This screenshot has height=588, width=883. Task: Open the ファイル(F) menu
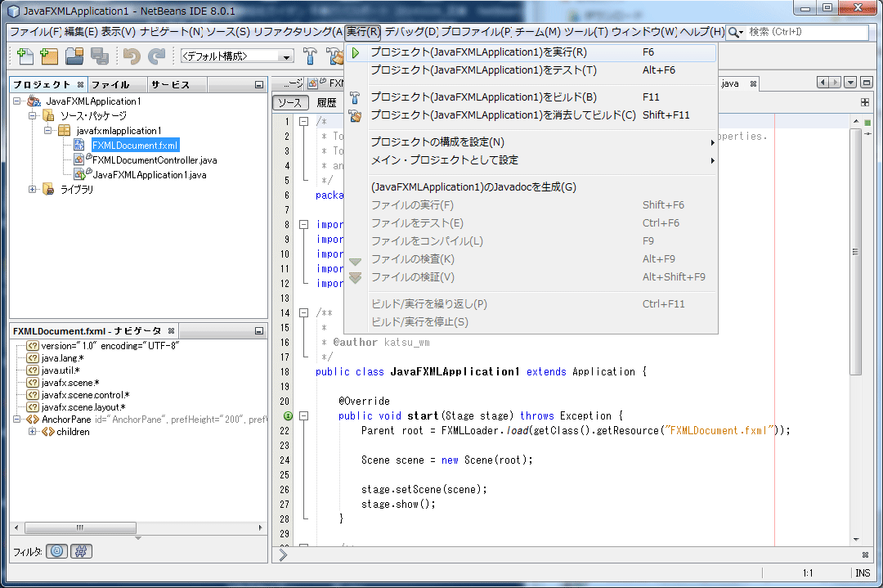[x=35, y=32]
